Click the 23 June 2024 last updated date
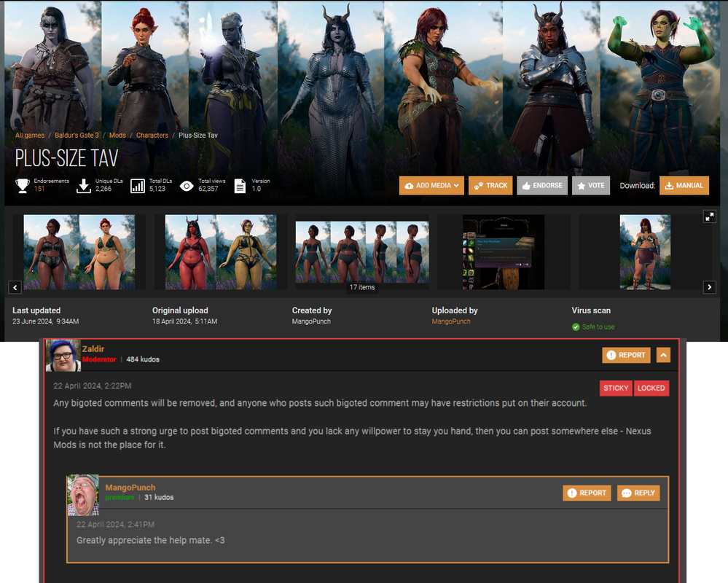Viewport: 728px width, 583px height. (45, 321)
